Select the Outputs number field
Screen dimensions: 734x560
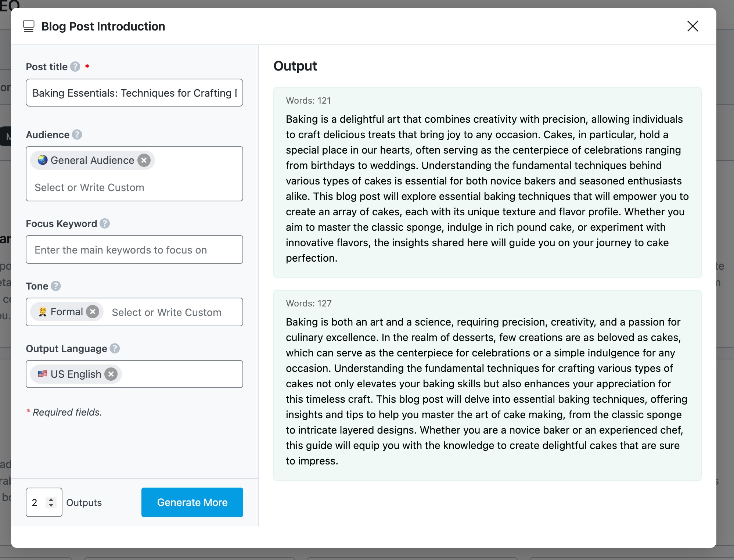37,502
